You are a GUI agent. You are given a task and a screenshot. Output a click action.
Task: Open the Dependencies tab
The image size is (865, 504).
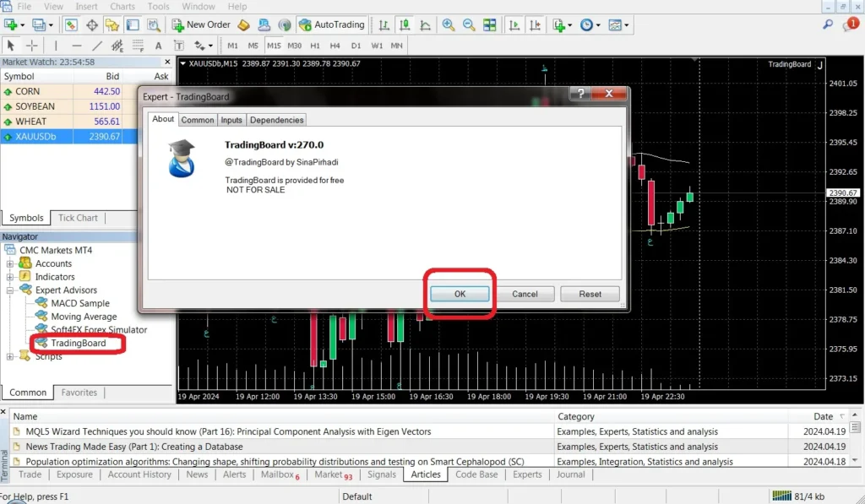click(x=276, y=120)
